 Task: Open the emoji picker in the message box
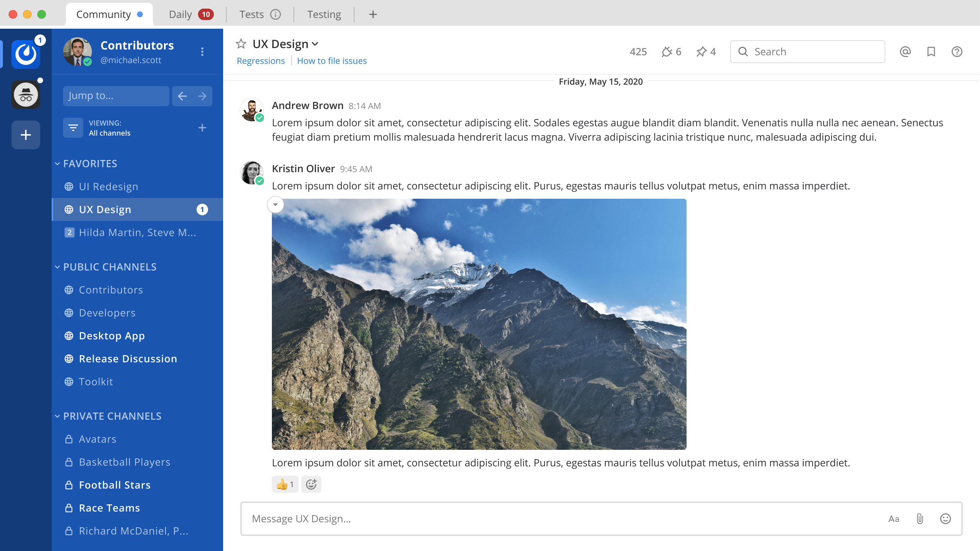[x=945, y=519]
